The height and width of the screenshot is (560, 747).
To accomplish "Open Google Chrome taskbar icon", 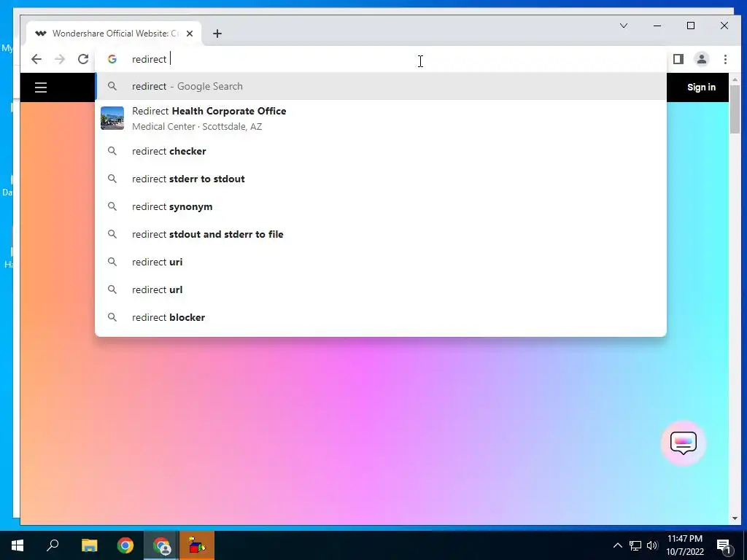I will pos(125,545).
